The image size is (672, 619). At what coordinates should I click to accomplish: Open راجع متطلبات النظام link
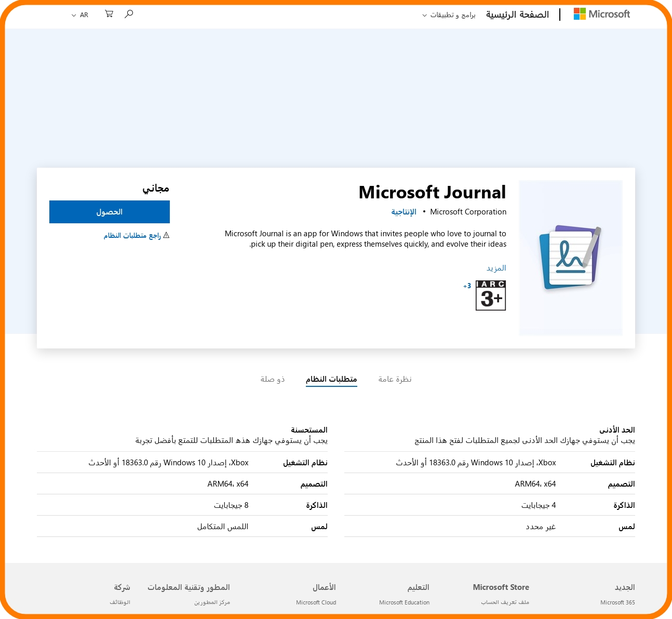pyautogui.click(x=132, y=236)
